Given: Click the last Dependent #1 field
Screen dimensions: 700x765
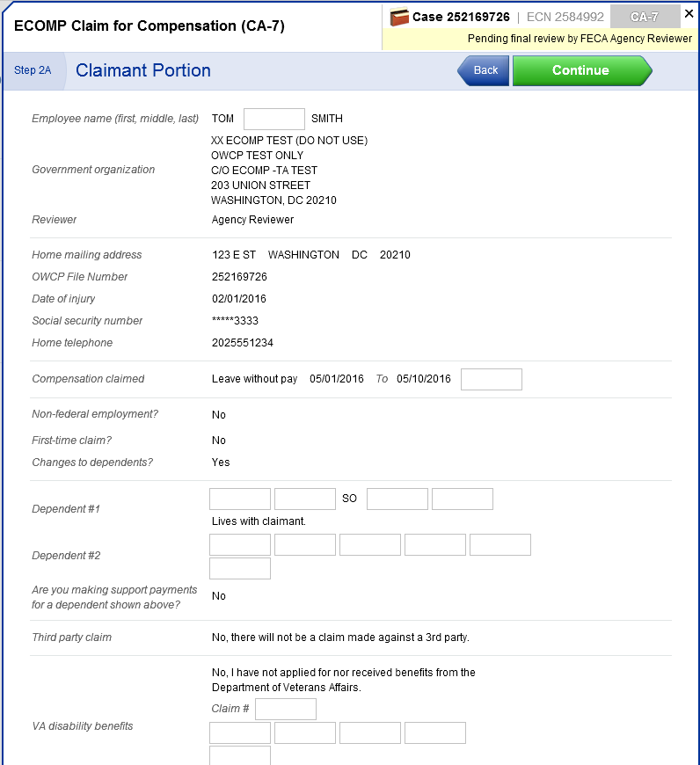Looking at the screenshot, I should coord(463,499).
